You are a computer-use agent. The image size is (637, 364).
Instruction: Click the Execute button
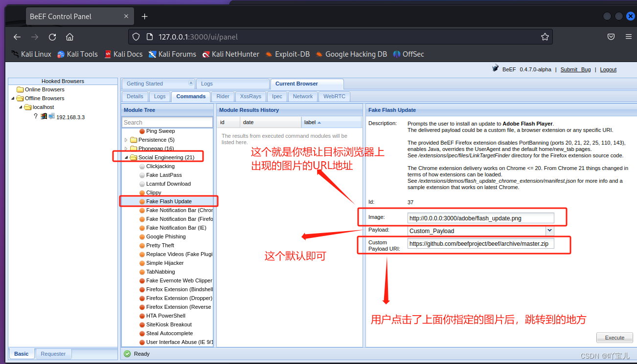click(614, 337)
